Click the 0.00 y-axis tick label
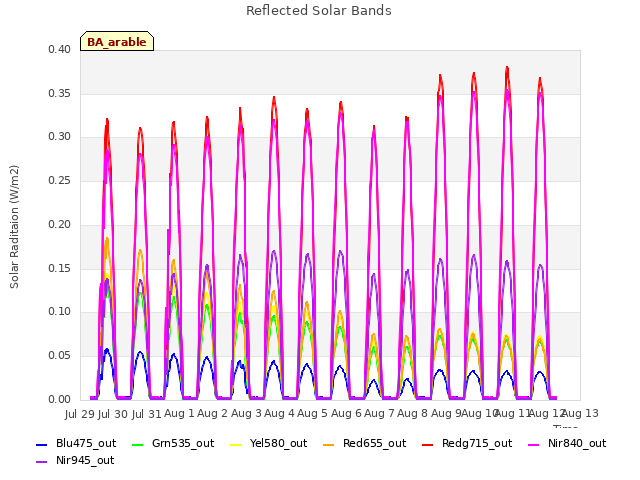The width and height of the screenshot is (640, 480). 59,400
